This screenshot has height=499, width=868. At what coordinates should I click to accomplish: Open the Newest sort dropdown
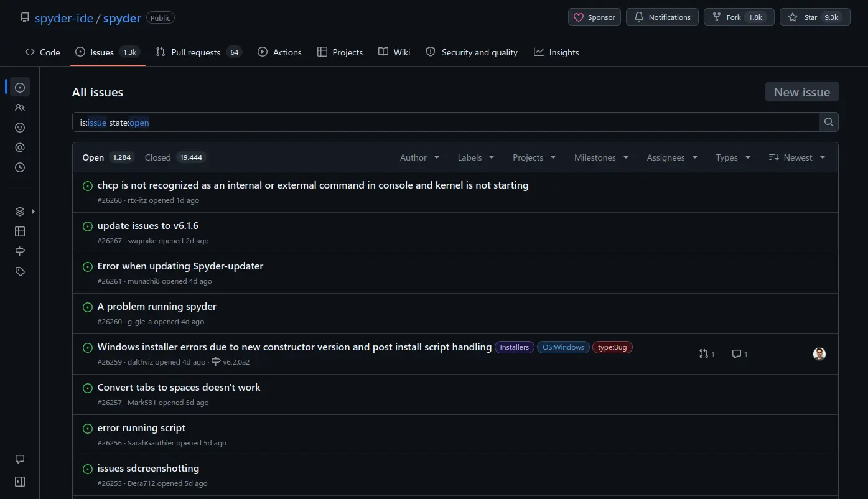[797, 157]
